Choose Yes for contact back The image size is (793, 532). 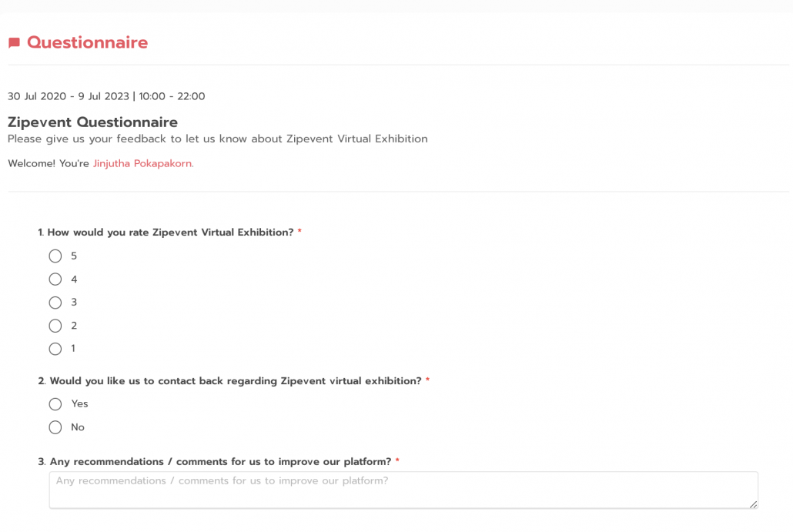tap(55, 404)
